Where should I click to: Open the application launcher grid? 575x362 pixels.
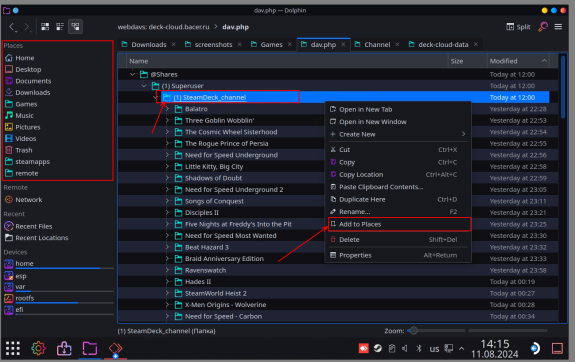pyautogui.click(x=13, y=348)
